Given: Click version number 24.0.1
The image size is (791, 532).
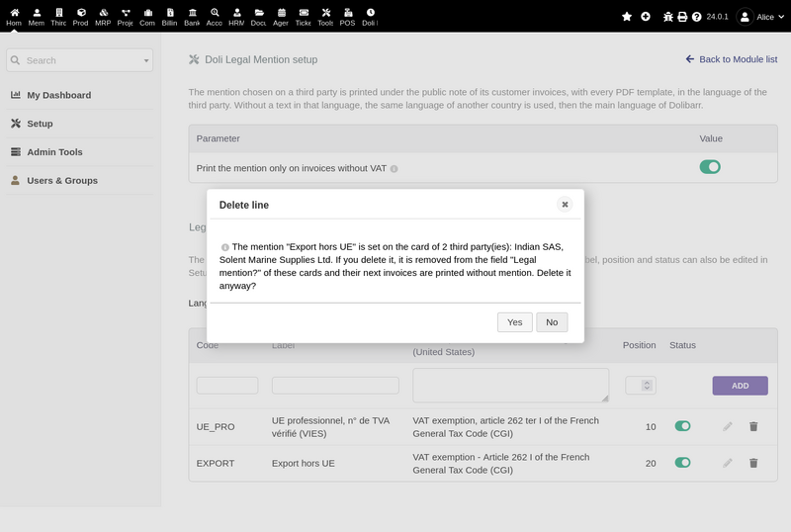Looking at the screenshot, I should pyautogui.click(x=718, y=17).
